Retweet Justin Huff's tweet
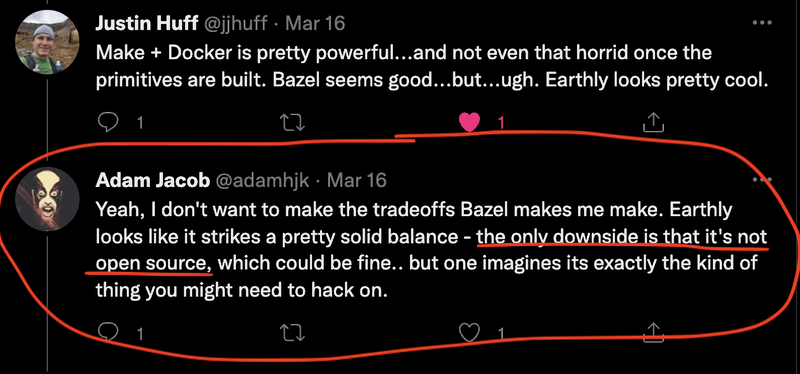This screenshot has height=374, width=800. [x=293, y=122]
